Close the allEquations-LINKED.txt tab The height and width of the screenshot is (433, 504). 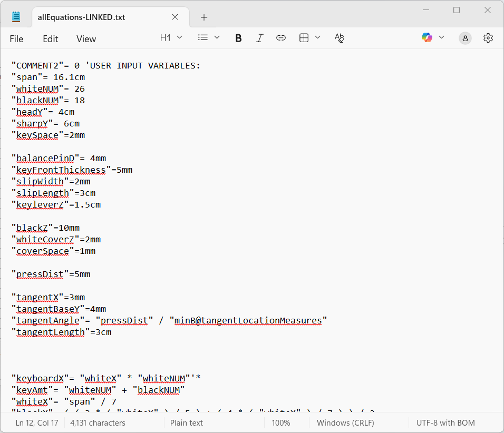[x=177, y=17]
